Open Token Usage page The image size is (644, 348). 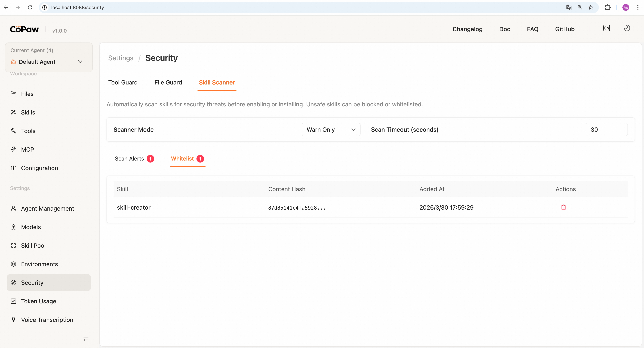point(38,301)
